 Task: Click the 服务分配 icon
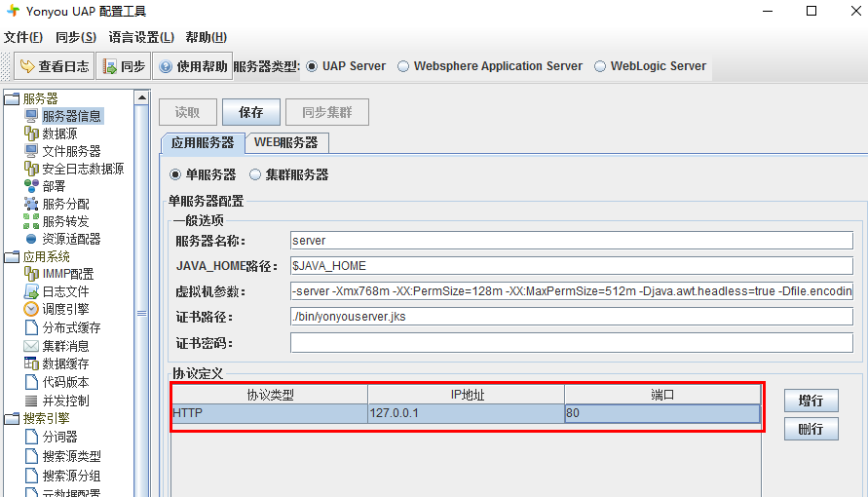click(31, 204)
